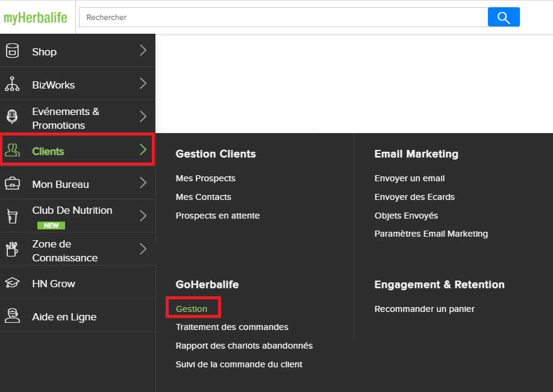The height and width of the screenshot is (392, 553).
Task: Open the Shop menu item
Action: pos(78,51)
